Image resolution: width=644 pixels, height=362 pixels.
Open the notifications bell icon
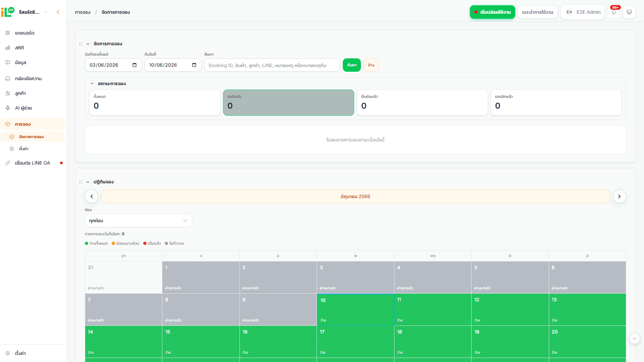click(x=613, y=12)
